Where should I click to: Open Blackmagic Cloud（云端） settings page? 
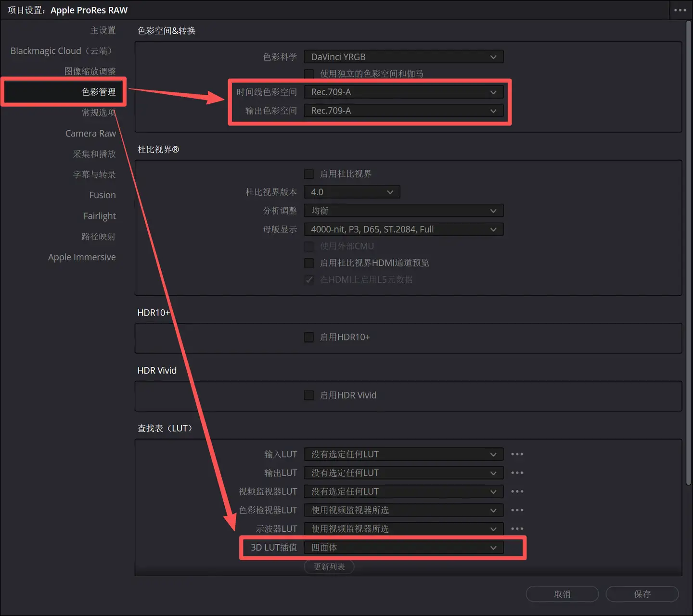[61, 51]
